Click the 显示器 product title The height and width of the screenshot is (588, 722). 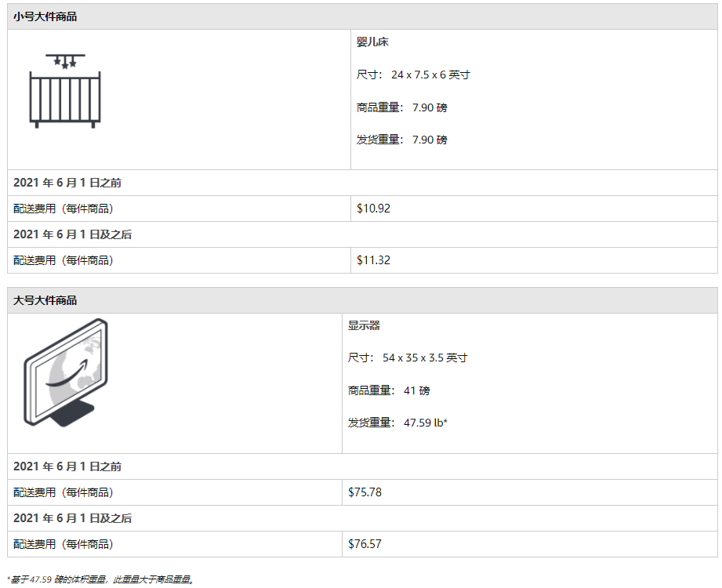[x=364, y=325]
